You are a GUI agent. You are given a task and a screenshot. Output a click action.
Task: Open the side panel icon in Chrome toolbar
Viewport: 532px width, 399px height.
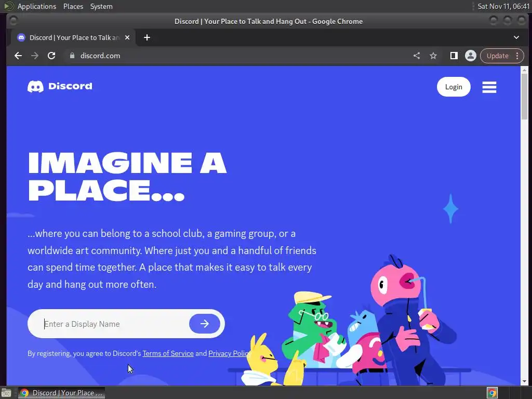pyautogui.click(x=454, y=56)
